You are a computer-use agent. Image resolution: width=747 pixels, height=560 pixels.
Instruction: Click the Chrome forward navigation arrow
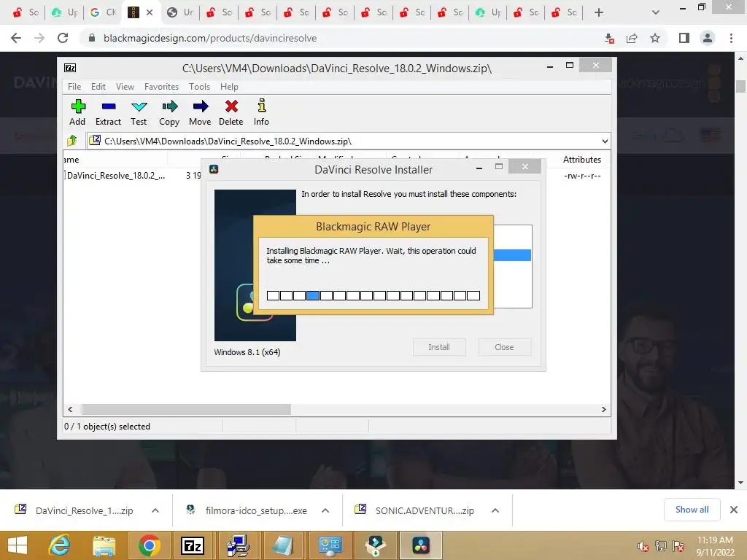pyautogui.click(x=39, y=38)
